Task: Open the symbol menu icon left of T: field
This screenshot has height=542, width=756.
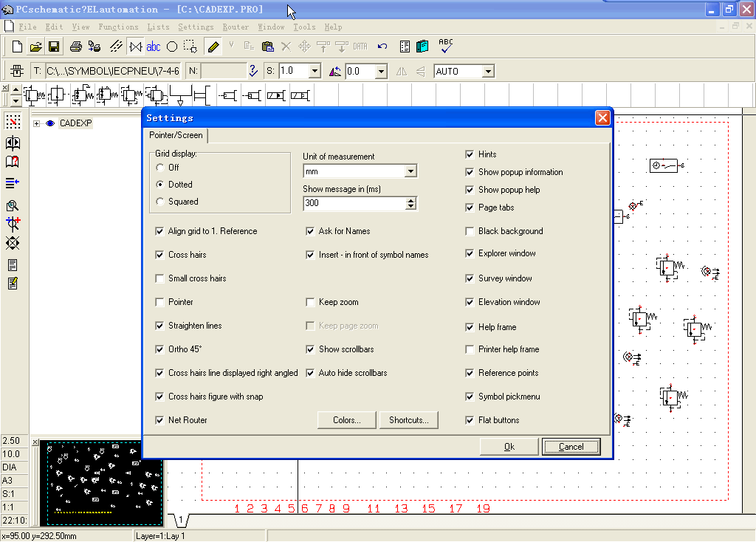Action: (x=17, y=72)
